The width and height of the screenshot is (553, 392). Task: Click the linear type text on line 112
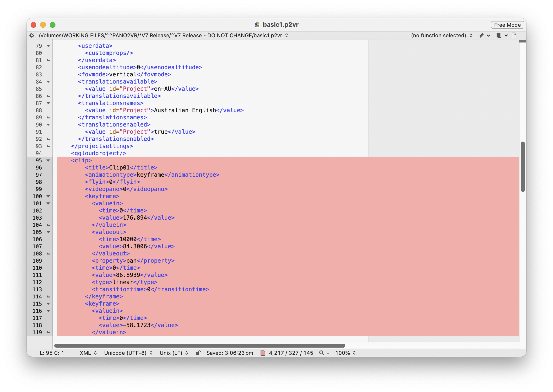click(123, 282)
